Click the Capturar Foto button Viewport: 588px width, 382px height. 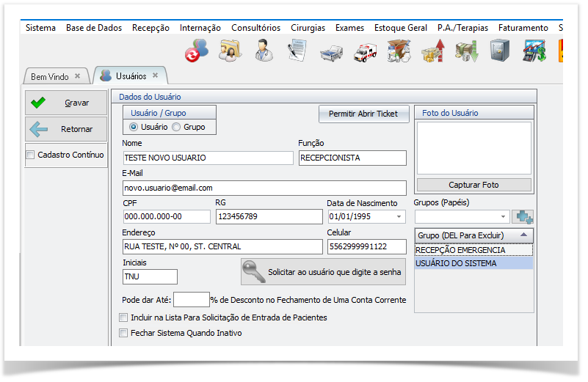point(473,185)
